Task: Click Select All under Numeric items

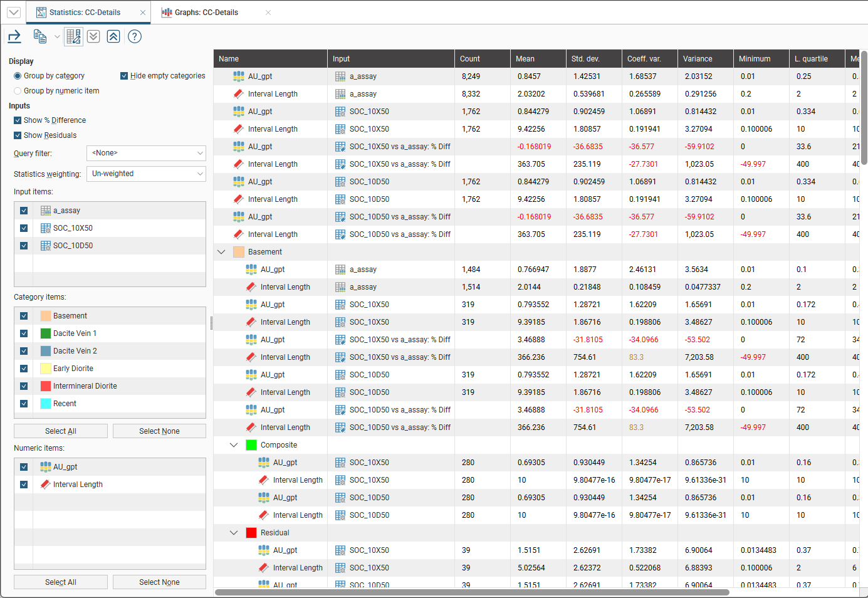Action: coord(61,582)
